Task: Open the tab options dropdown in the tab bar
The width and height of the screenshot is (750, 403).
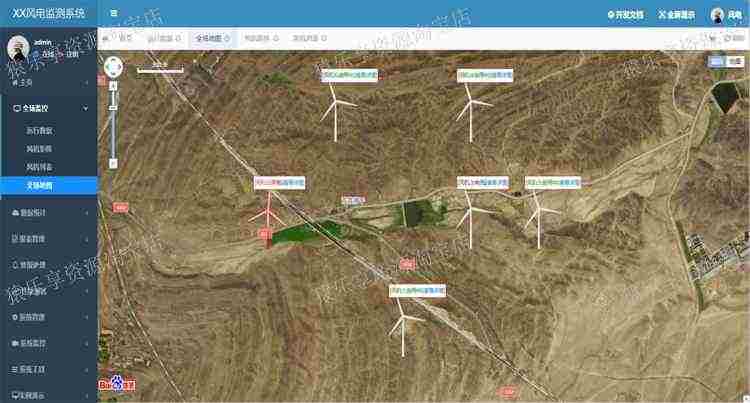Action: 713,38
